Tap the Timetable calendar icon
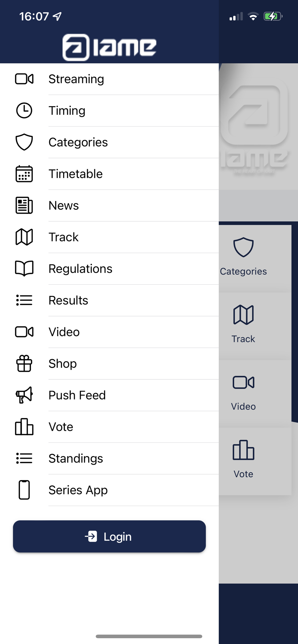The width and height of the screenshot is (298, 644). [24, 174]
